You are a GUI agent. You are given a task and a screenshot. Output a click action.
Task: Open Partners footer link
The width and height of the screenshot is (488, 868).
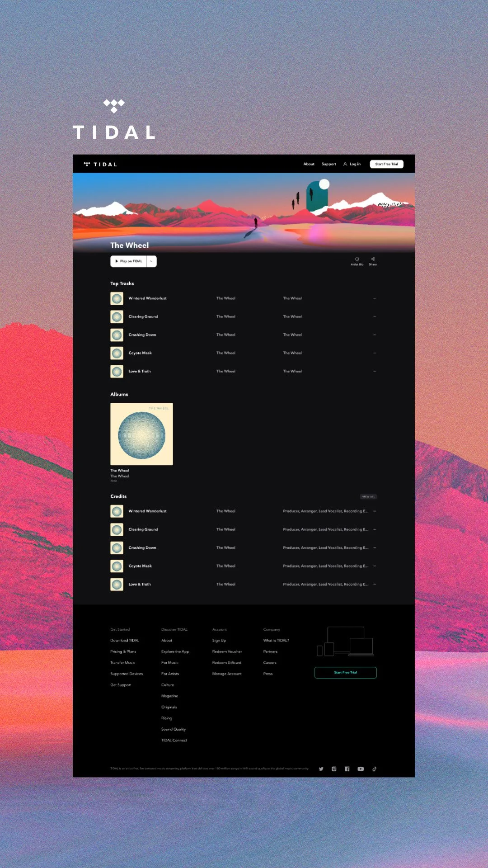271,652
